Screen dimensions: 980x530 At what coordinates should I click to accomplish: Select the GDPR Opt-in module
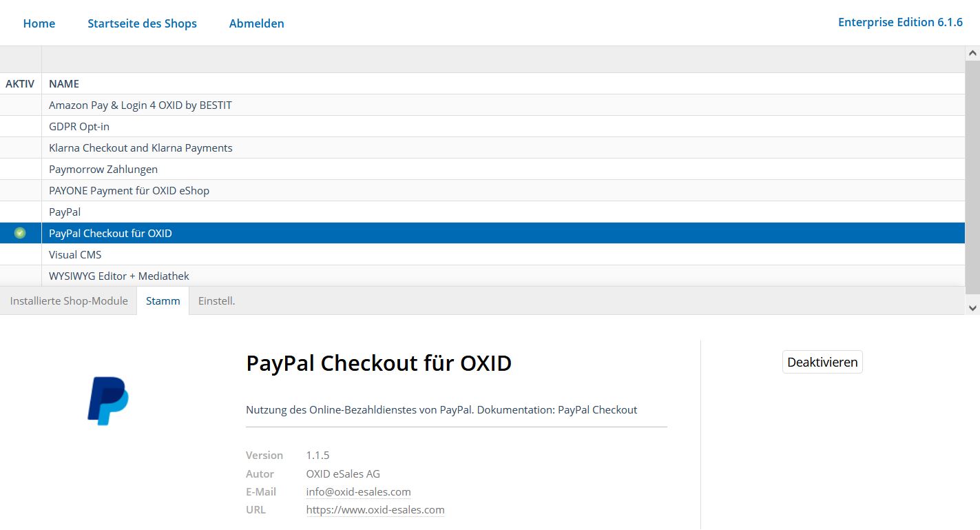(79, 126)
